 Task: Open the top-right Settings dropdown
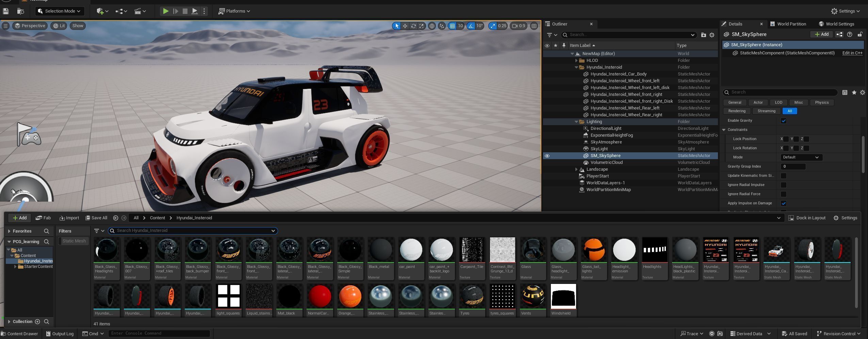846,11
